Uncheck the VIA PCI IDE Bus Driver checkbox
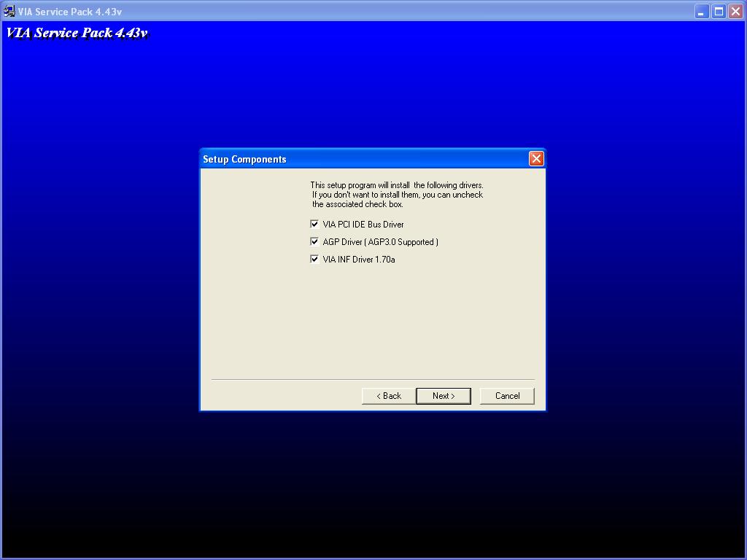 [x=314, y=225]
